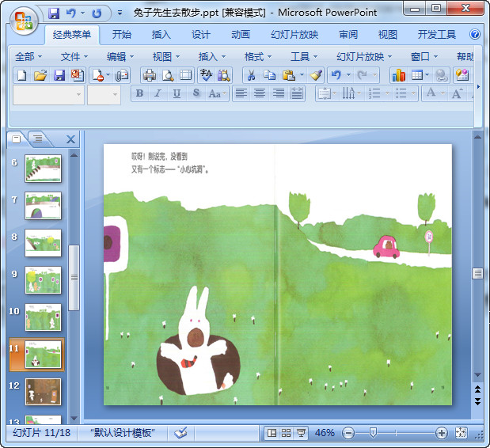Switch to Slide Sorter view
Viewport: 490px width, 448px height.
[286, 433]
